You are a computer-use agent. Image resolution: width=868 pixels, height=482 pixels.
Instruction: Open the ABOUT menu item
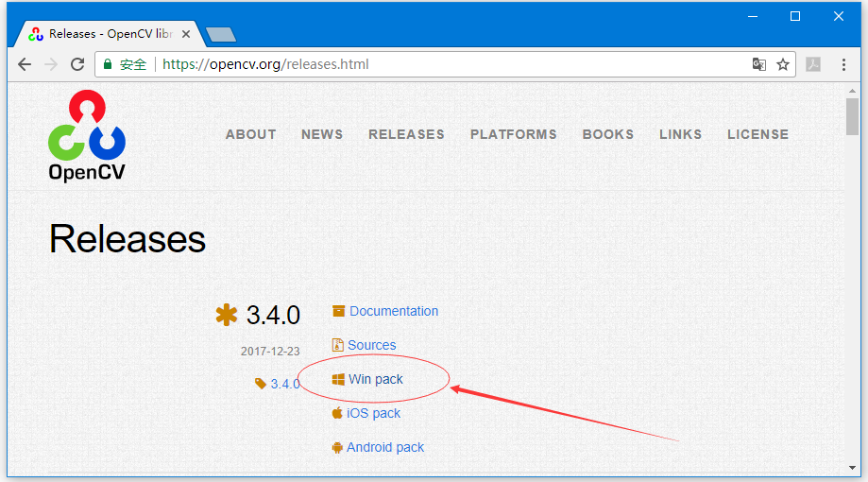[251, 134]
